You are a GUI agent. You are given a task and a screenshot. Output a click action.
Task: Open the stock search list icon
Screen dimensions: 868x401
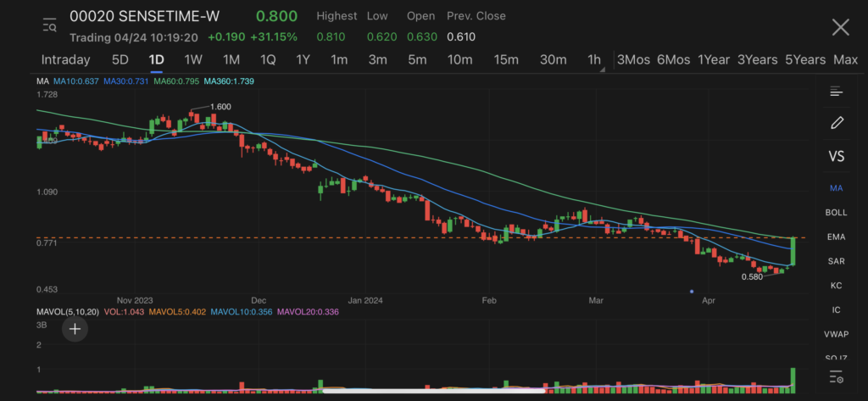click(x=49, y=26)
